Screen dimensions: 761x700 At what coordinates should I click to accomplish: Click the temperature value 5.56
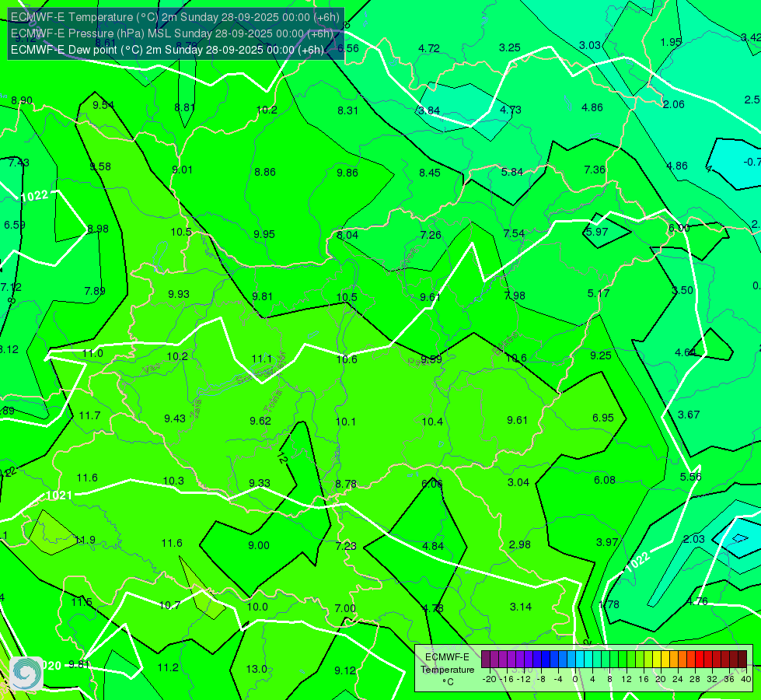click(x=690, y=477)
